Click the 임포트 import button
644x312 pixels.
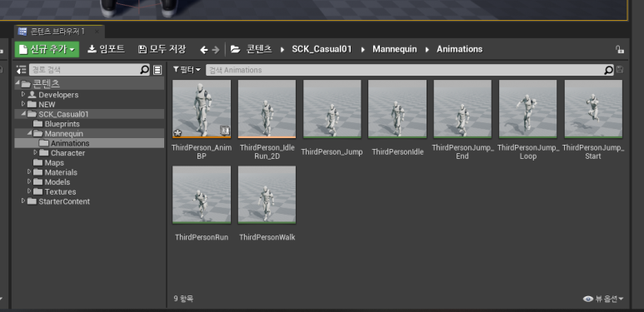tap(107, 49)
